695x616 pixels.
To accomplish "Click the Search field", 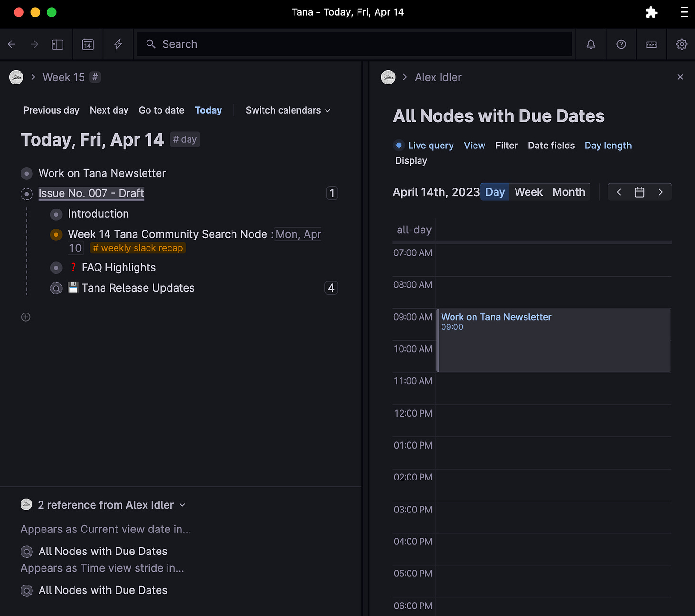I will [354, 44].
